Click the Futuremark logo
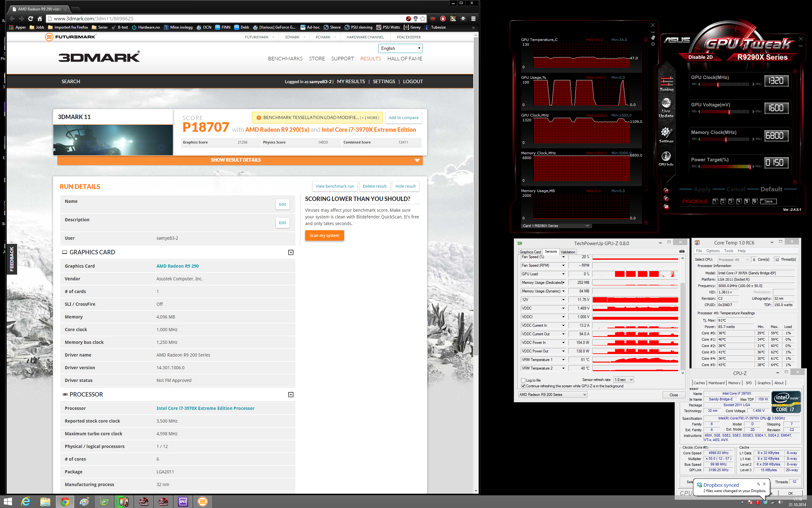This screenshot has height=508, width=812. tap(70, 37)
